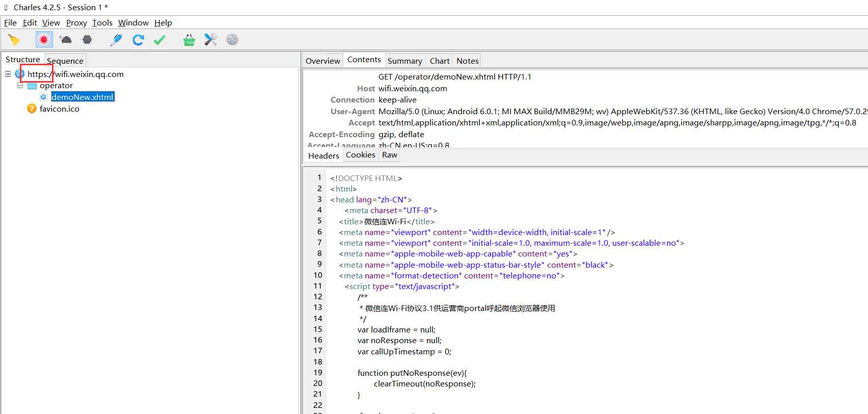Collapse the operator folder node

coord(20,86)
